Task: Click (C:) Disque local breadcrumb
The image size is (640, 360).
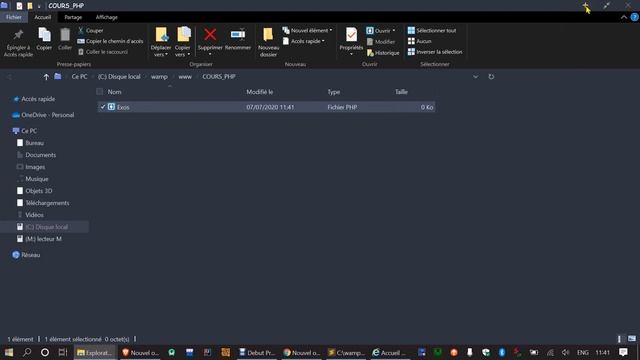Action: click(x=119, y=77)
